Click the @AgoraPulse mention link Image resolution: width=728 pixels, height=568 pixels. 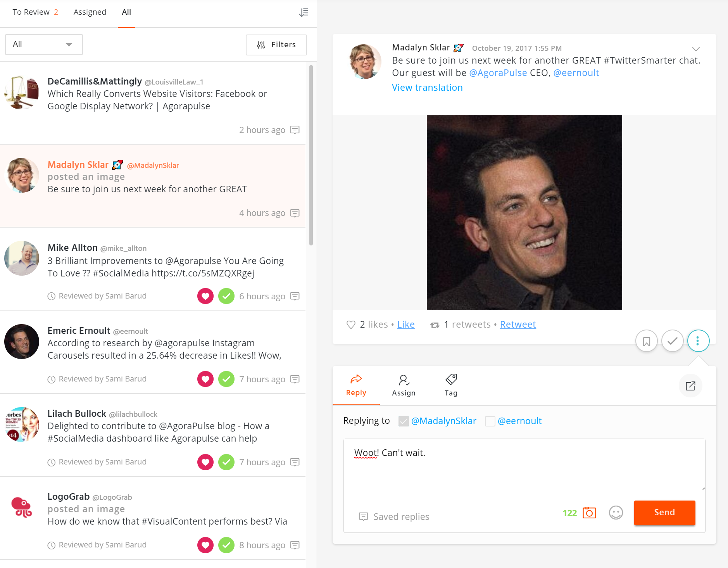pyautogui.click(x=498, y=73)
